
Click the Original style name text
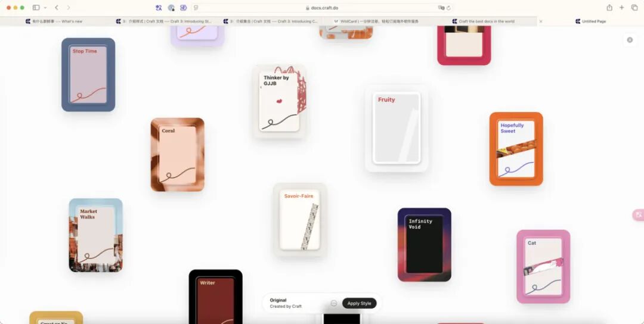[278, 300]
